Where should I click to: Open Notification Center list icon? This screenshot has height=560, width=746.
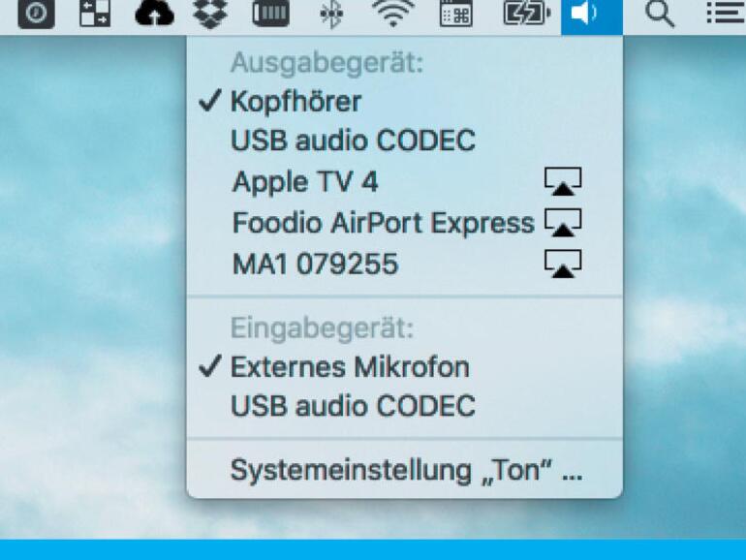pos(725,13)
